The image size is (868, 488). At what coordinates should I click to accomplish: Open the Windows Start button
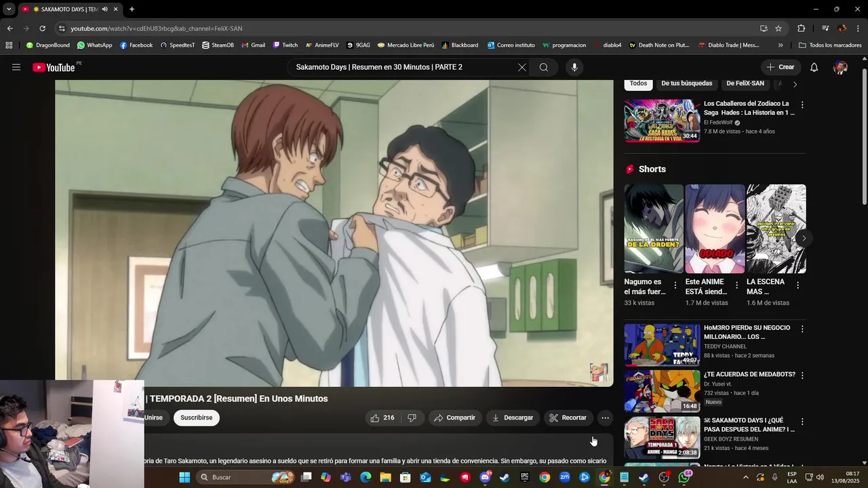coord(184,477)
